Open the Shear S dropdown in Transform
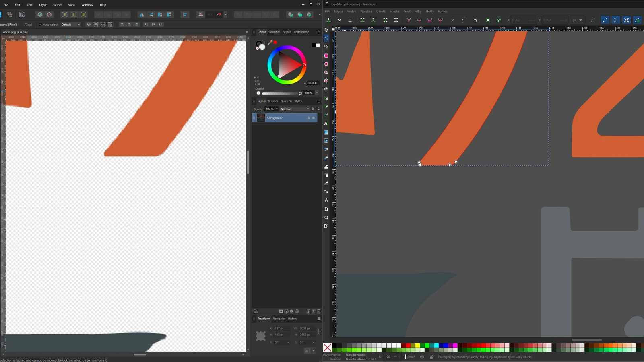644x362 pixels. tap(314, 343)
